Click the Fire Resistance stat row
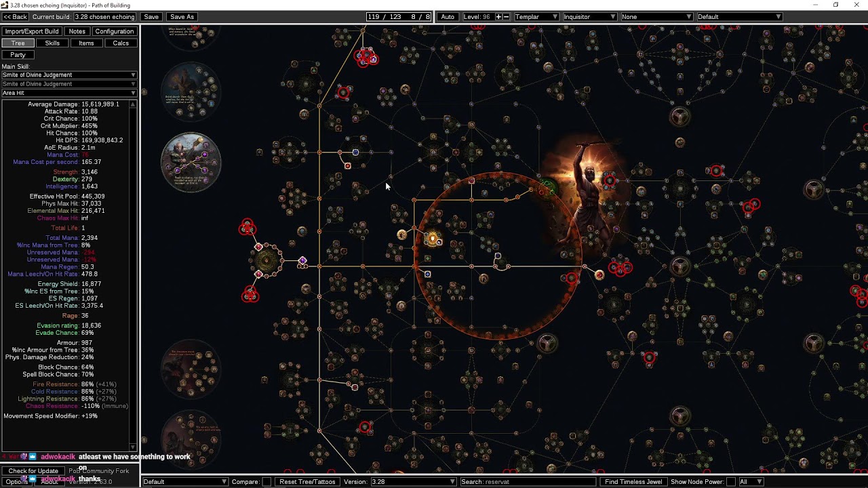 [x=75, y=384]
